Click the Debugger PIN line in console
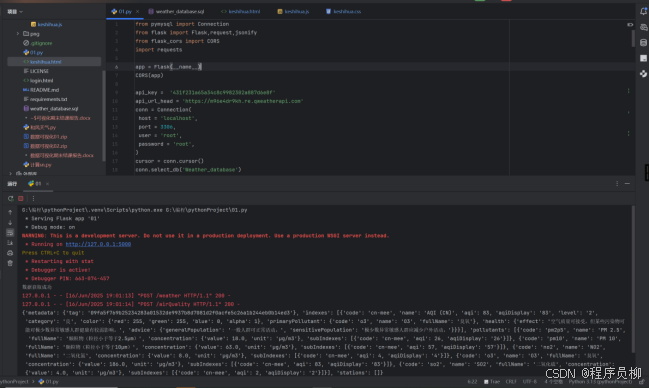The width and height of the screenshot is (650, 388). tap(67, 279)
